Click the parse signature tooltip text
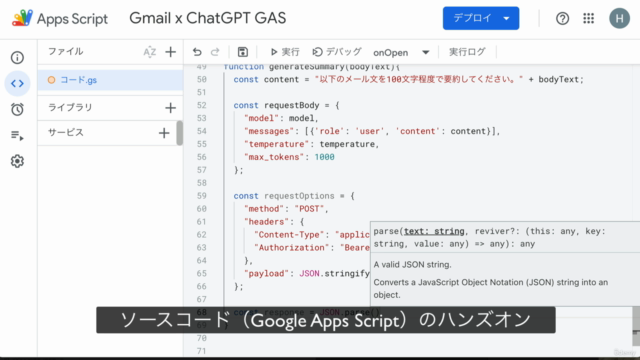This screenshot has height=360, width=640. (x=489, y=238)
